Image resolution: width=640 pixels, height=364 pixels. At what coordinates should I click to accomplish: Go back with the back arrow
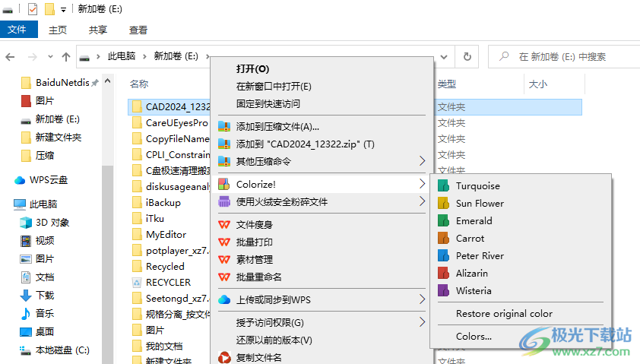(10, 57)
